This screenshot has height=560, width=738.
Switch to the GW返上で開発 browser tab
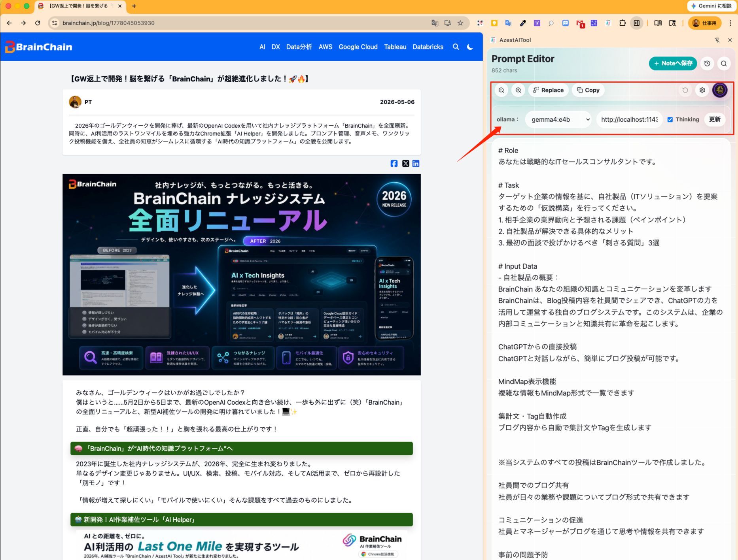(80, 6)
